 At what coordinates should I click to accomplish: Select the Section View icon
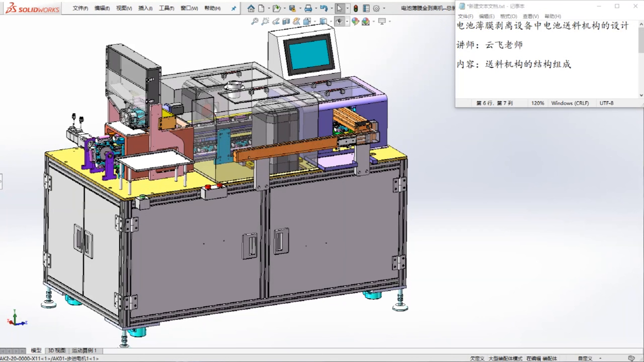coord(286,21)
